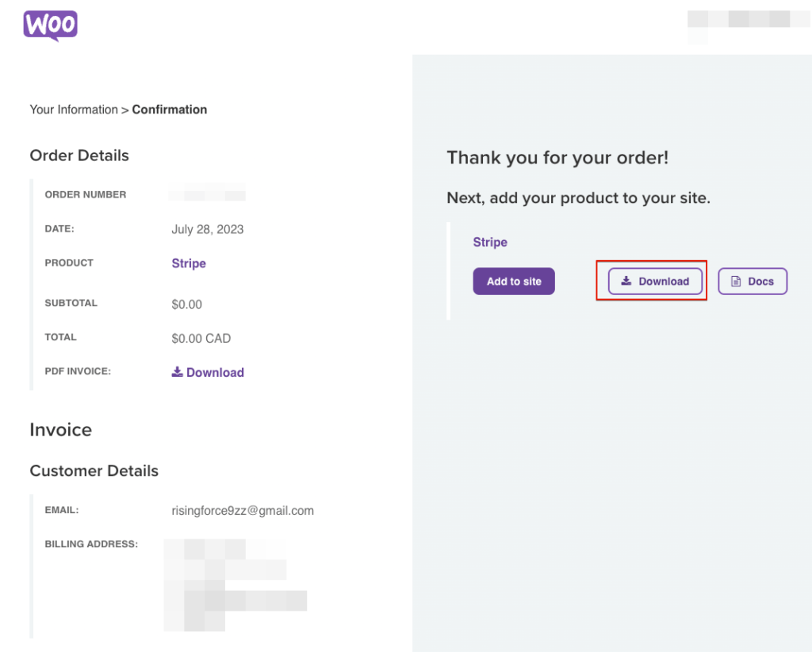Click the download arrow icon beside PDF Invoice
Image resolution: width=812 pixels, height=652 pixels.
click(178, 372)
